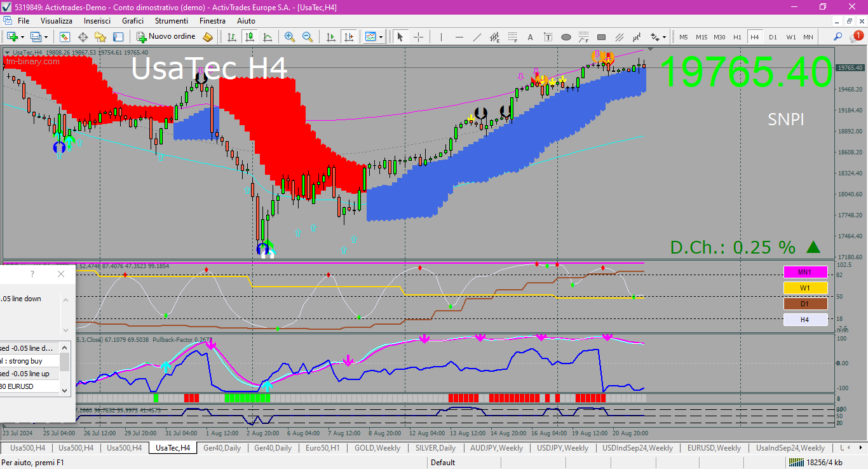Viewport: 868px width, 469px height.
Task: Select the ellipse drawing tool
Action: (566, 37)
